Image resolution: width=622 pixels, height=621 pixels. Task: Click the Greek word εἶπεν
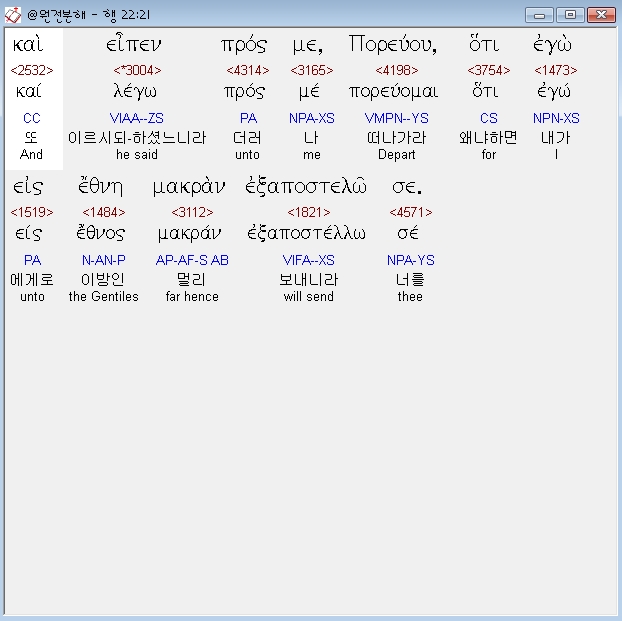(134, 44)
